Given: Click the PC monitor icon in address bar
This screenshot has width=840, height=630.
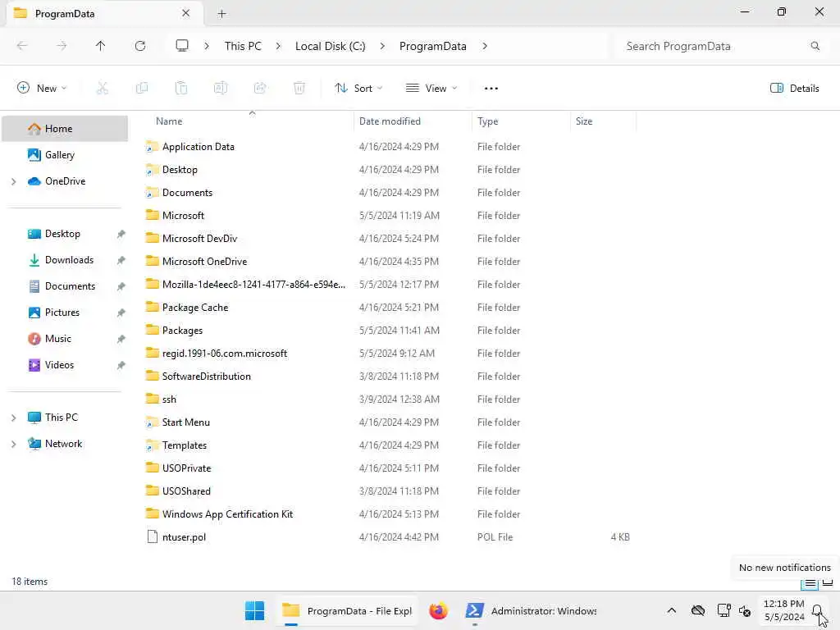Looking at the screenshot, I should click(x=182, y=46).
